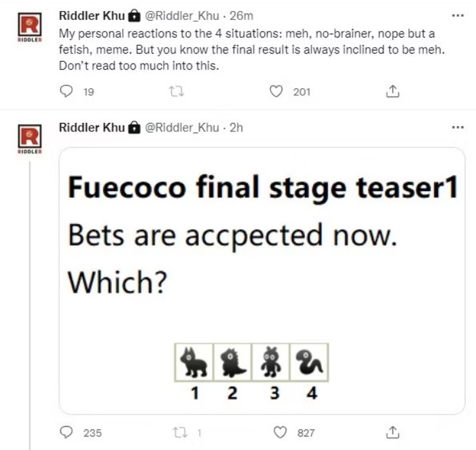The width and height of the screenshot is (476, 450).
Task: Retweet the top tweet about personal reactions
Action: [x=171, y=92]
